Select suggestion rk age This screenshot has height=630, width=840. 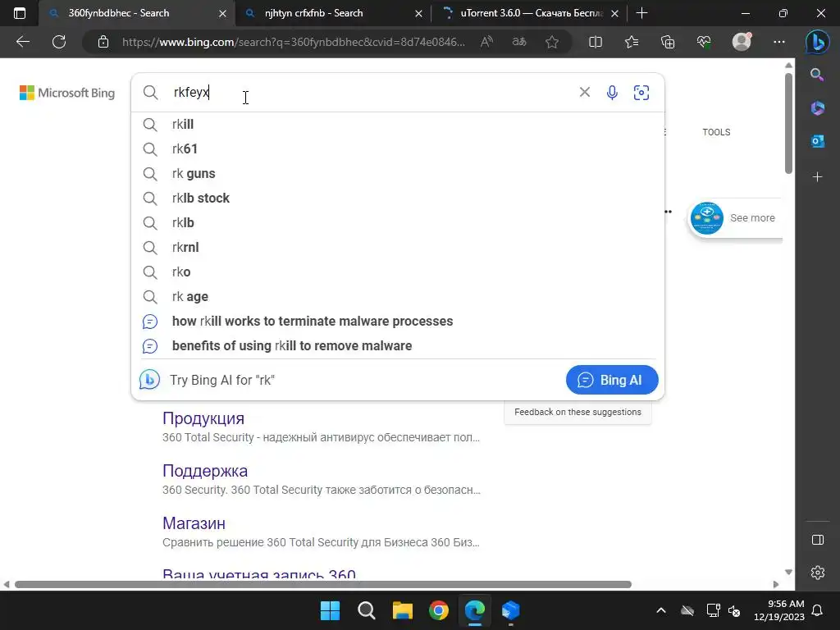click(398, 297)
